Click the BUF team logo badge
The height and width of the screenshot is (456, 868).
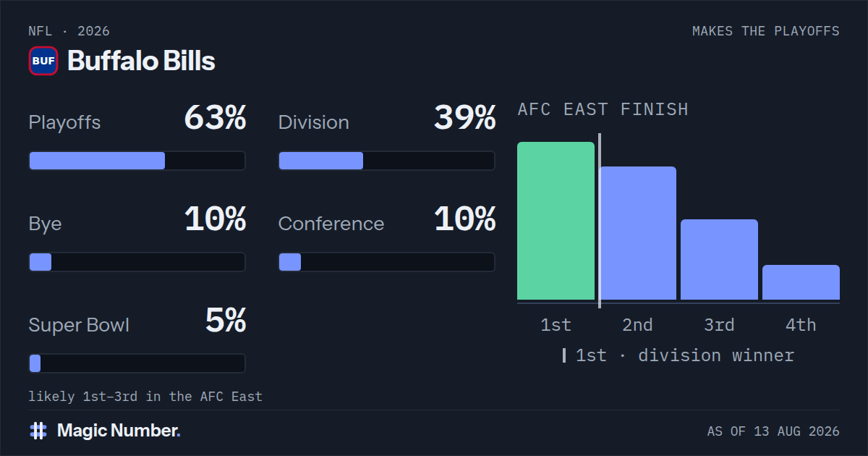tap(43, 61)
